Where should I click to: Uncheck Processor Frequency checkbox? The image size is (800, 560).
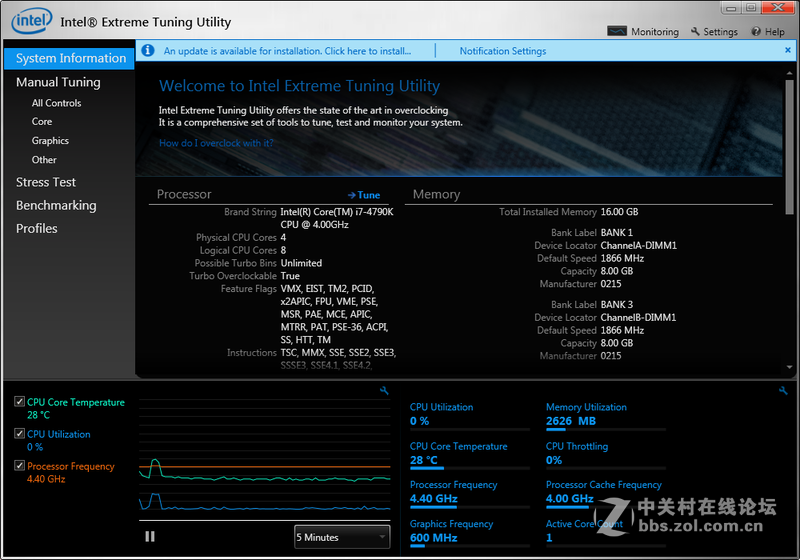click(19, 465)
